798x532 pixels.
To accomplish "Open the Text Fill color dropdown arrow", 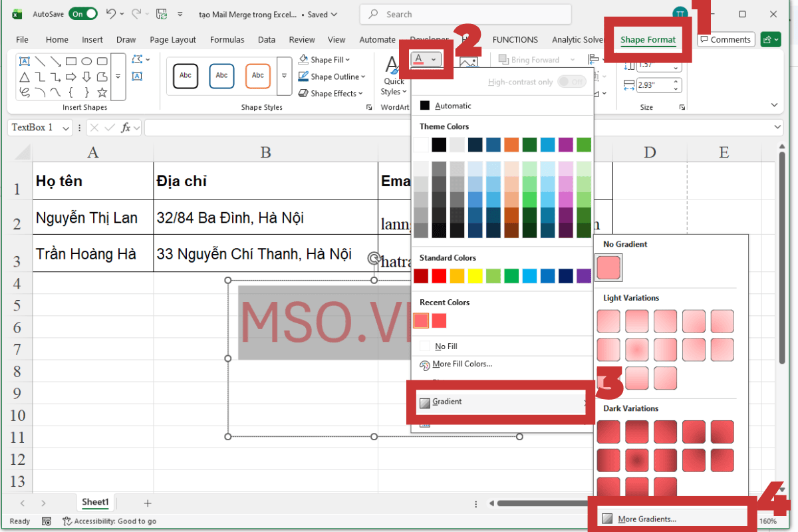I will pyautogui.click(x=433, y=59).
